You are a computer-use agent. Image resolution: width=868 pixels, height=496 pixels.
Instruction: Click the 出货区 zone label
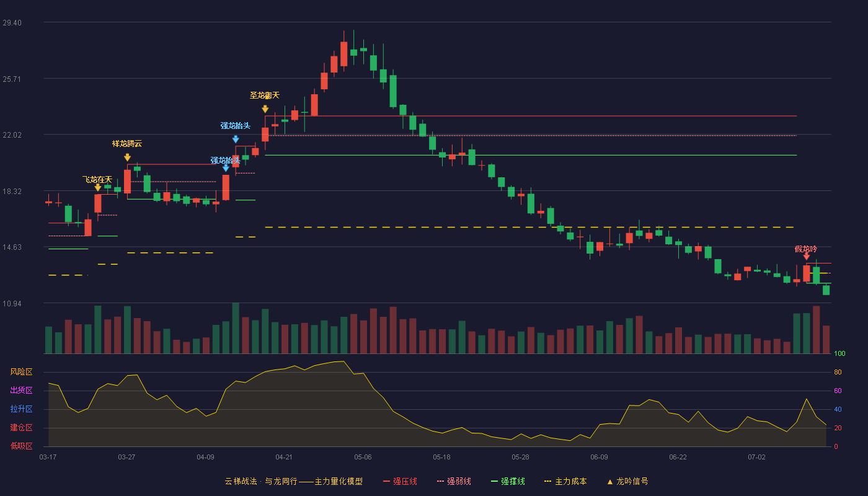point(21,391)
